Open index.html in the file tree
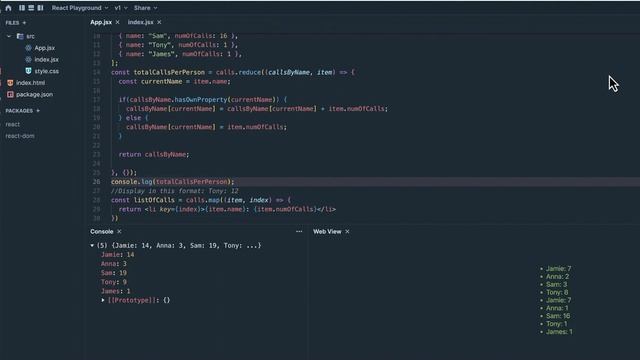The image size is (640, 360). click(31, 83)
